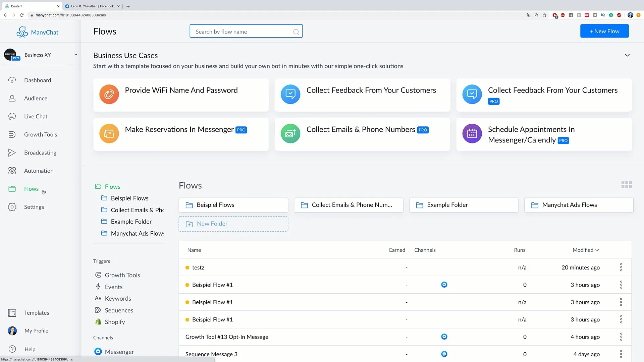The height and width of the screenshot is (362, 644).
Task: Click the Modified column sort dropdown
Action: 586,250
